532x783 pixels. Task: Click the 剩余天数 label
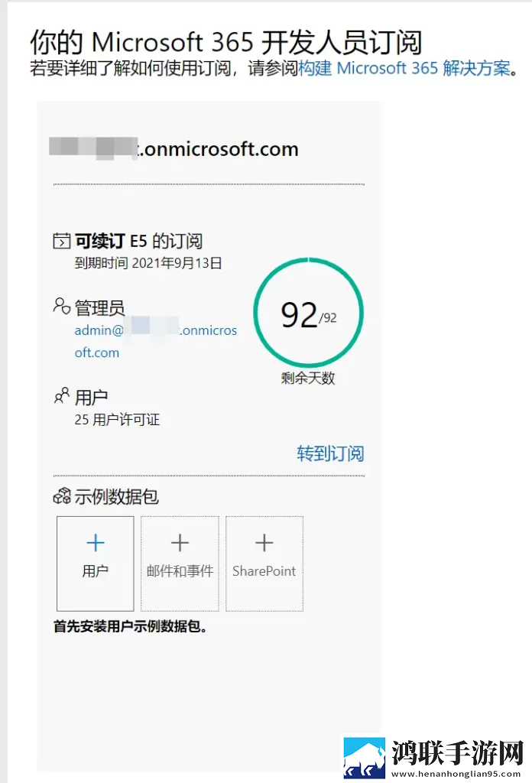tap(308, 378)
